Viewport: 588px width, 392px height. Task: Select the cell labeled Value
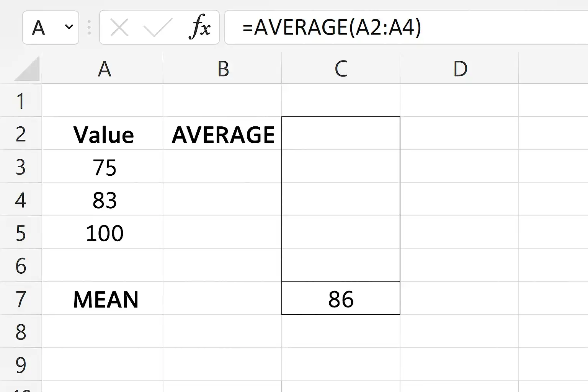(x=103, y=135)
